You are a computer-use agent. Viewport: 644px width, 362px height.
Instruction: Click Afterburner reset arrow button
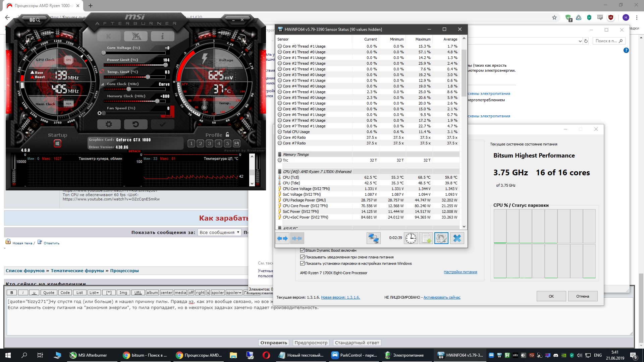coord(136,124)
